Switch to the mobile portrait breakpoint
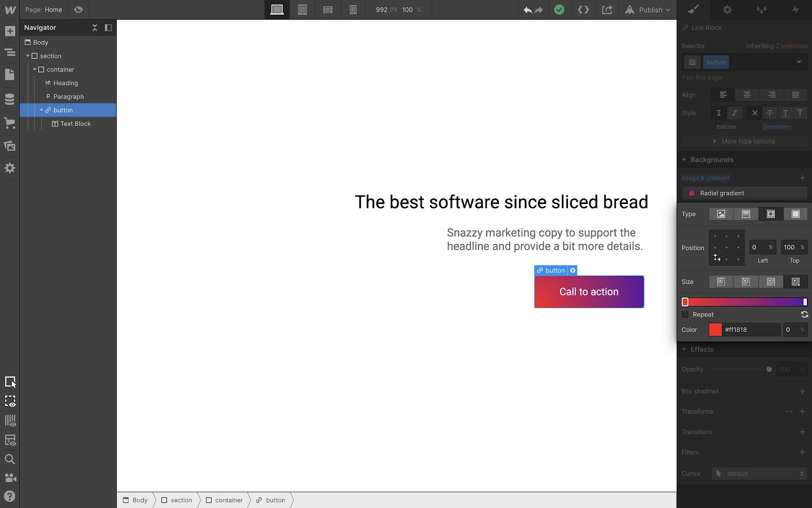 pyautogui.click(x=353, y=10)
